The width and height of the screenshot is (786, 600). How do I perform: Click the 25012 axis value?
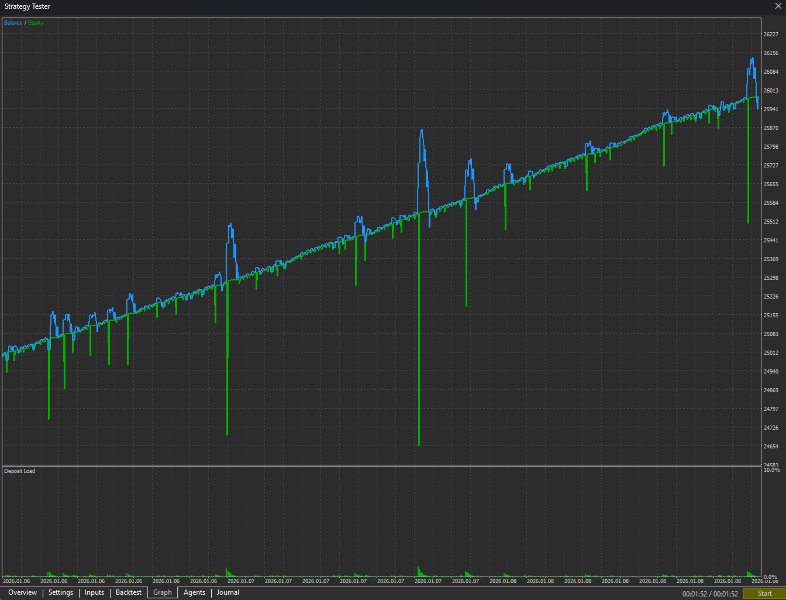pos(771,352)
